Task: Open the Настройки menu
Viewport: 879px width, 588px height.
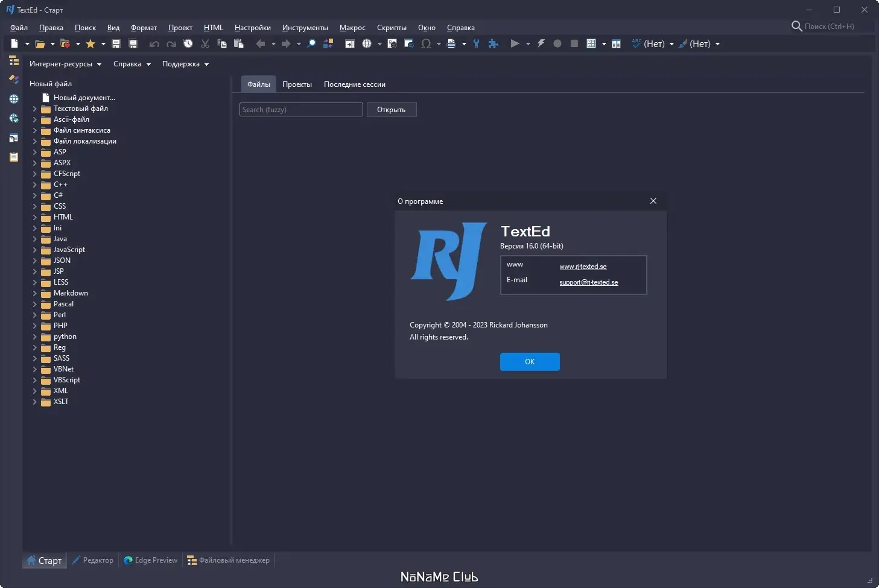Action: [x=253, y=28]
